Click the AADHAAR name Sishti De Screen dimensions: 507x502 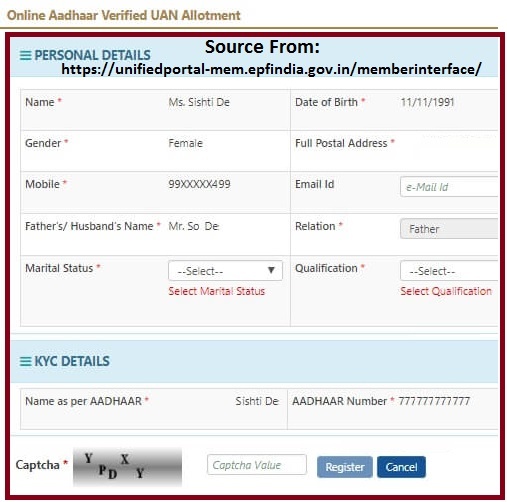click(x=257, y=401)
